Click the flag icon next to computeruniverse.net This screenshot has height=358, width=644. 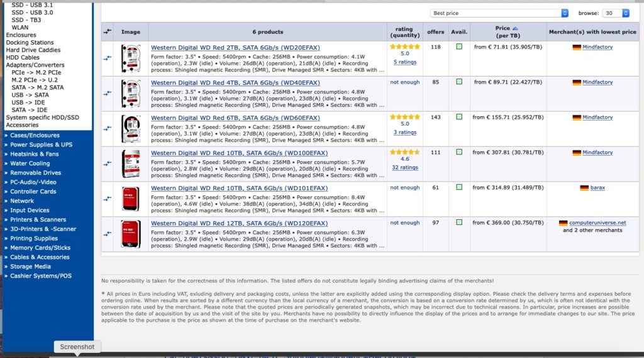(x=563, y=223)
